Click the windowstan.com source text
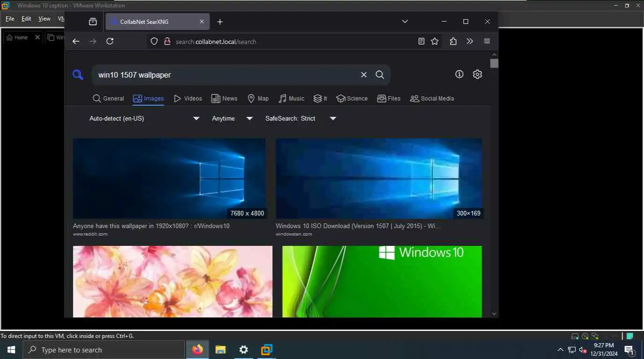This screenshot has width=644, height=359. click(x=294, y=234)
